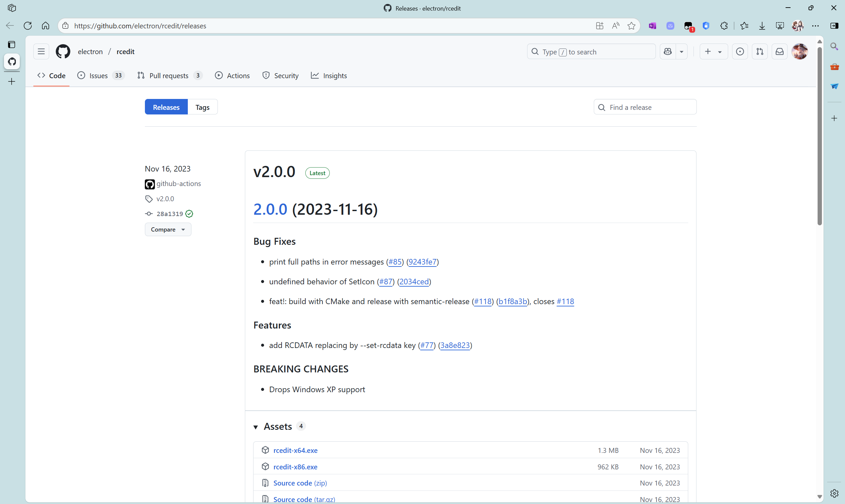The width and height of the screenshot is (845, 504).
Task: Switch to the Actions tab
Action: point(232,76)
